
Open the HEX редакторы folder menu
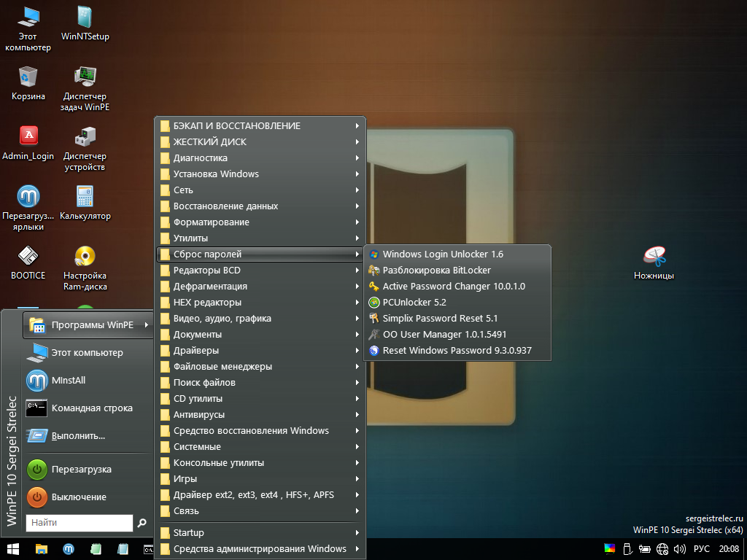pos(260,303)
